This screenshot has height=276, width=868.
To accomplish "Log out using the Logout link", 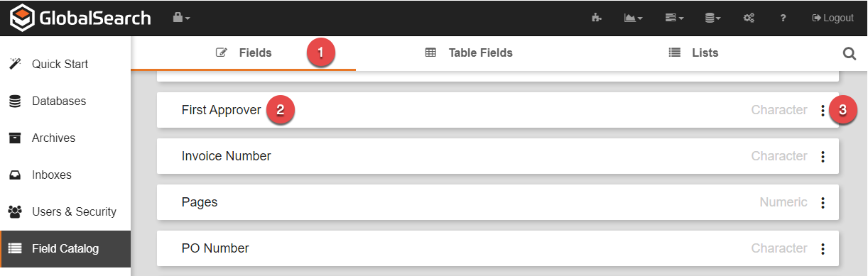I will (832, 18).
